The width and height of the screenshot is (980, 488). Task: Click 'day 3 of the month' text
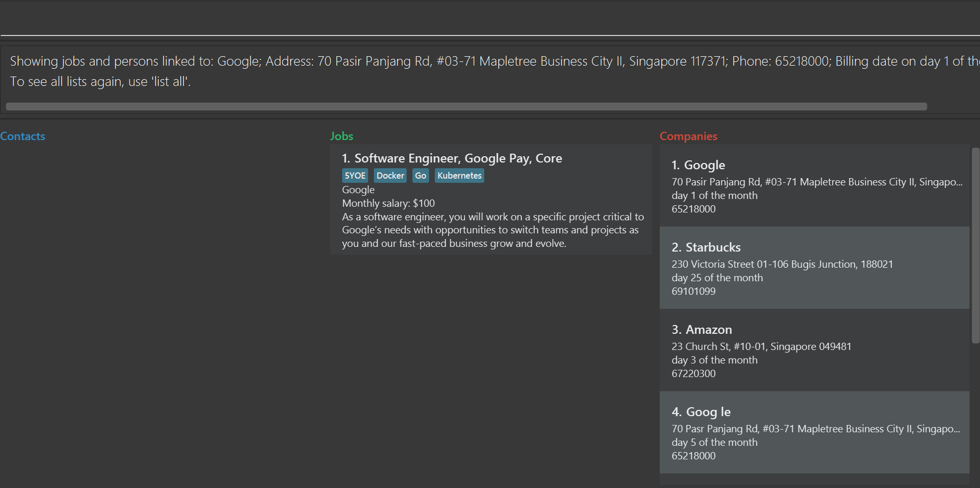(x=714, y=360)
